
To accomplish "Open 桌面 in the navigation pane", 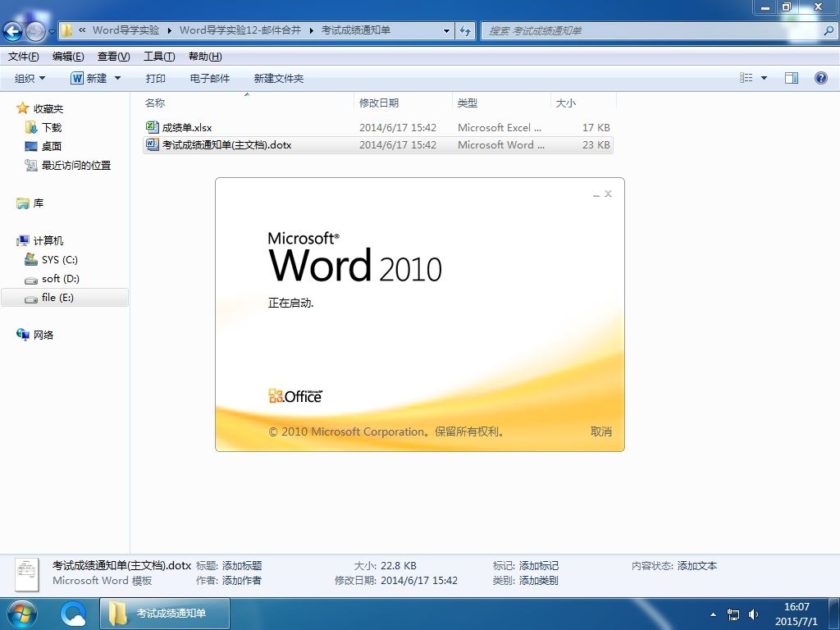I will 52,146.
